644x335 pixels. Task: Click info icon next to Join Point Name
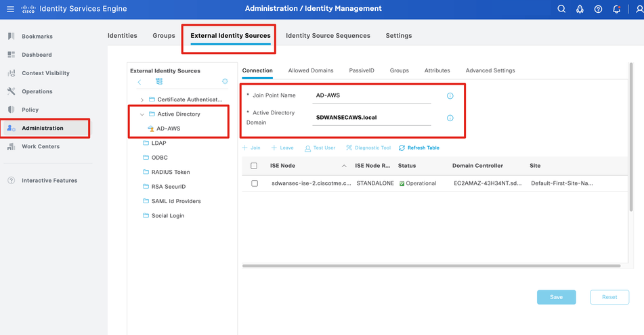pyautogui.click(x=450, y=95)
